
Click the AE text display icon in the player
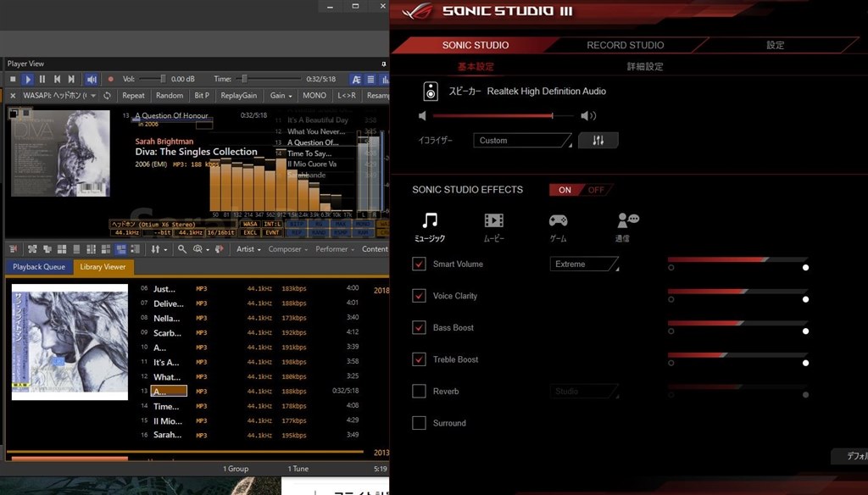[356, 79]
